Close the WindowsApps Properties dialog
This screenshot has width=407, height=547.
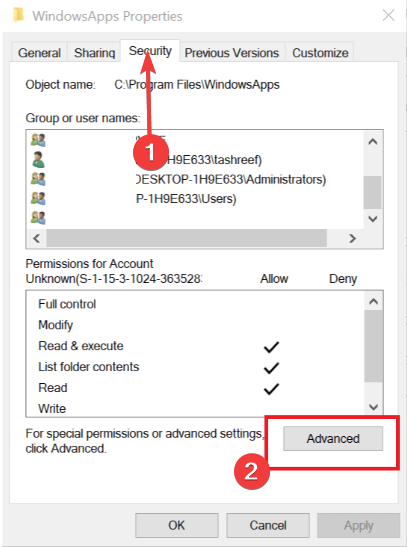388,15
